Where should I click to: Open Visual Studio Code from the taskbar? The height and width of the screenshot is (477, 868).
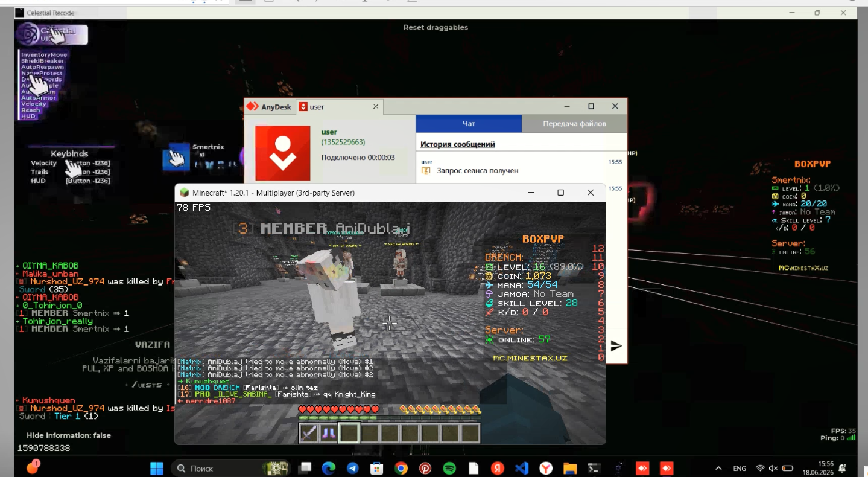pos(522,468)
